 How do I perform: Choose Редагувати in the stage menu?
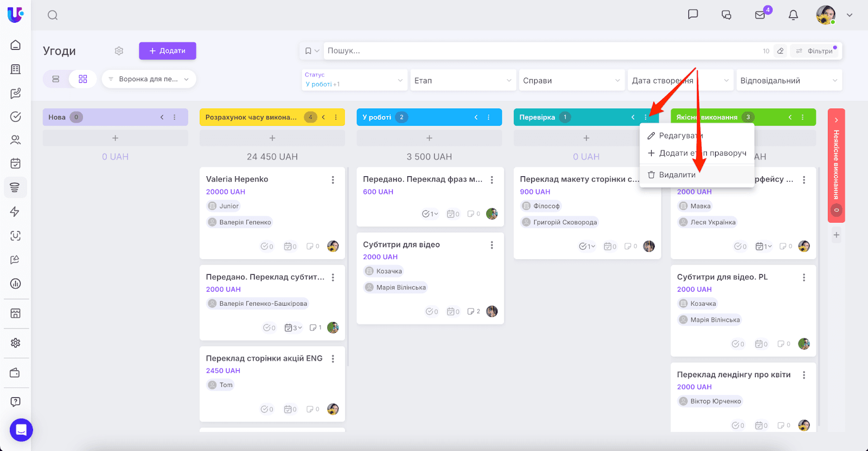(x=697, y=136)
